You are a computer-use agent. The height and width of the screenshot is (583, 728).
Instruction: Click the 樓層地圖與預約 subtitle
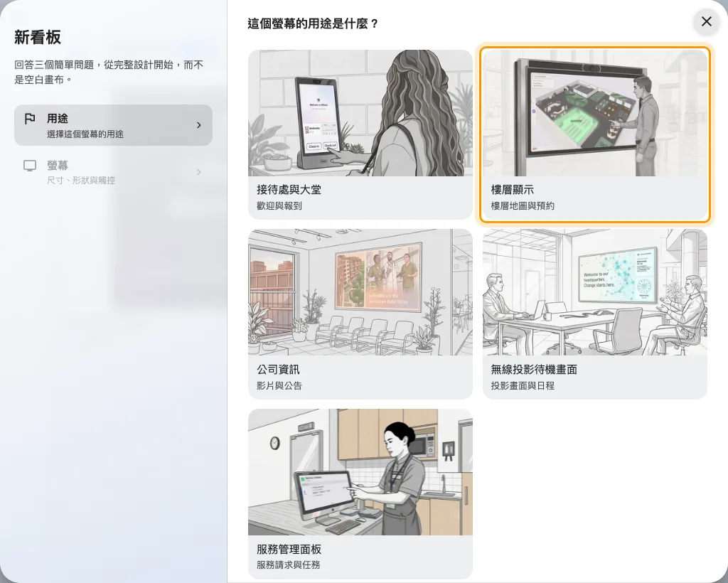[523, 205]
